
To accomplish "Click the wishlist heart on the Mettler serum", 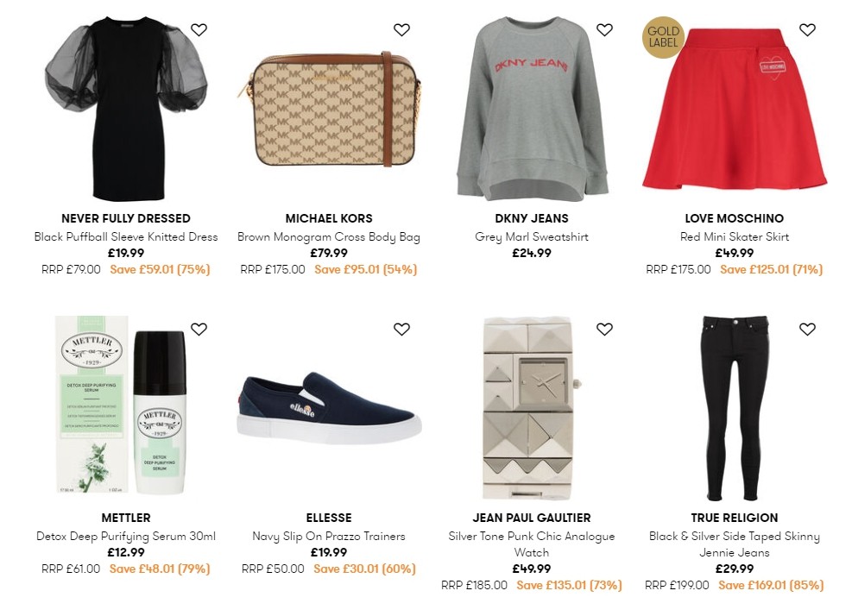I will [x=199, y=330].
